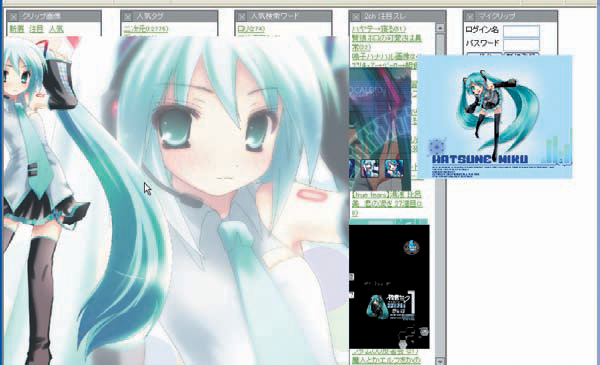This screenshot has height=365, width=600.
Task: Close the 人気検索ワード panel via its X icon
Action: (242, 16)
